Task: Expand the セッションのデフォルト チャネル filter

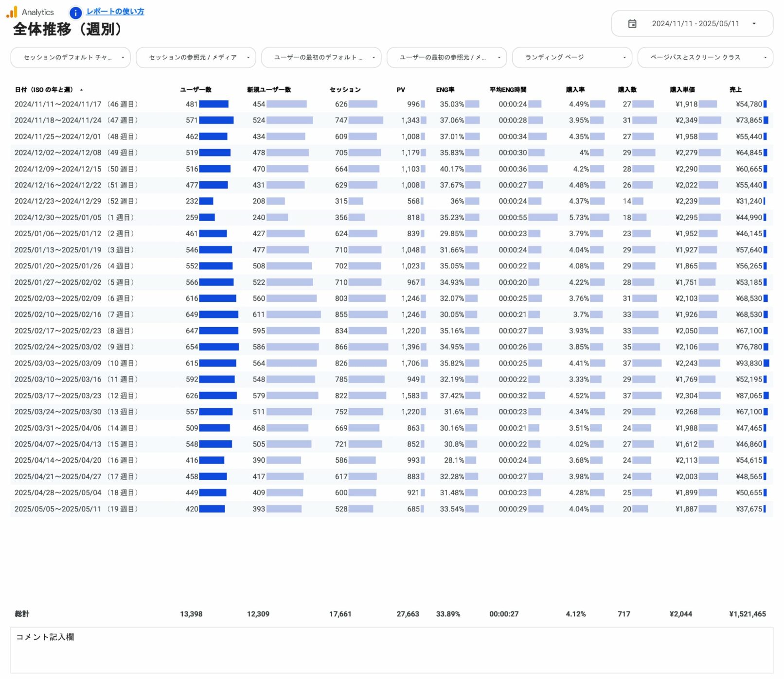Action: coord(71,57)
